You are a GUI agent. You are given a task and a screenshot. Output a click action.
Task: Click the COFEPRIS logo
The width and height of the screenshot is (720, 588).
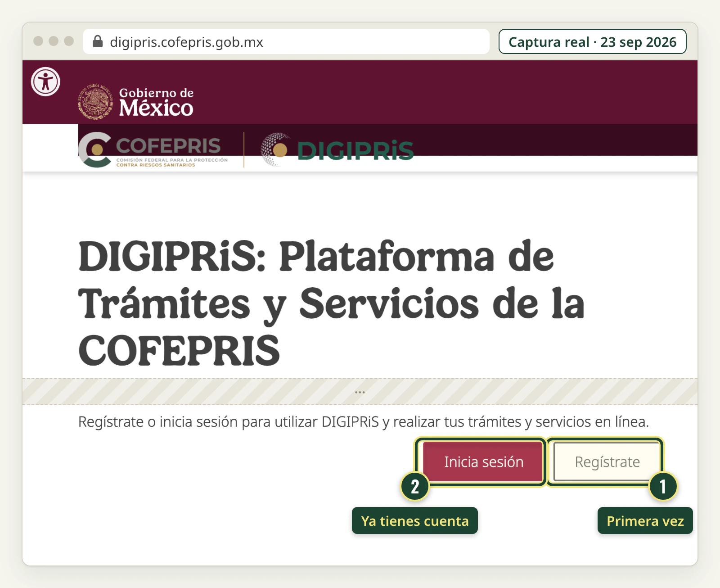click(x=153, y=150)
